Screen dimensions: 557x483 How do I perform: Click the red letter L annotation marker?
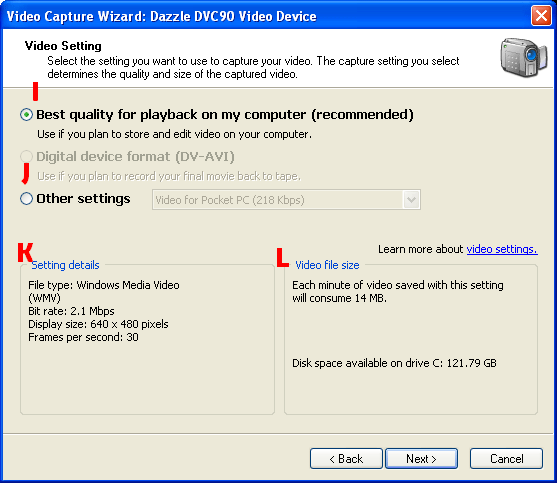tap(282, 257)
